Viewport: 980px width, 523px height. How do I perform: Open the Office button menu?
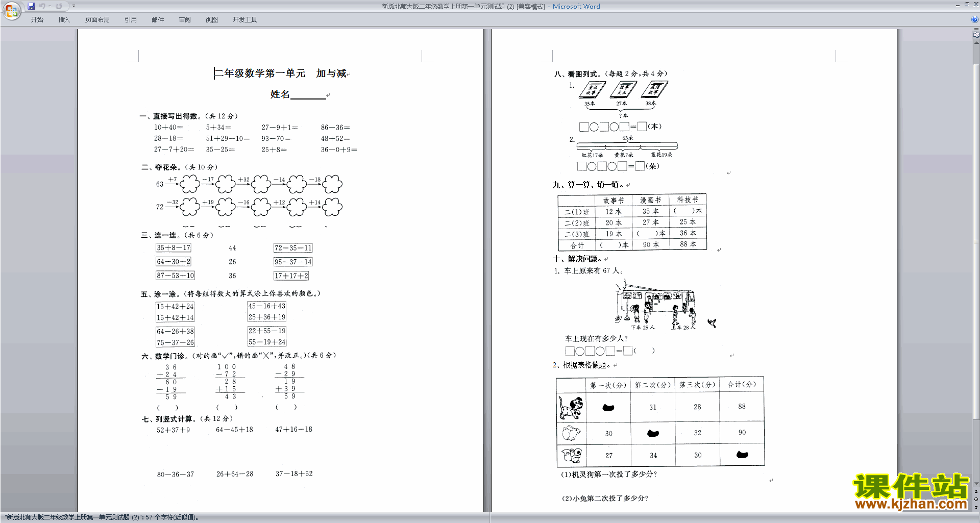click(x=11, y=10)
